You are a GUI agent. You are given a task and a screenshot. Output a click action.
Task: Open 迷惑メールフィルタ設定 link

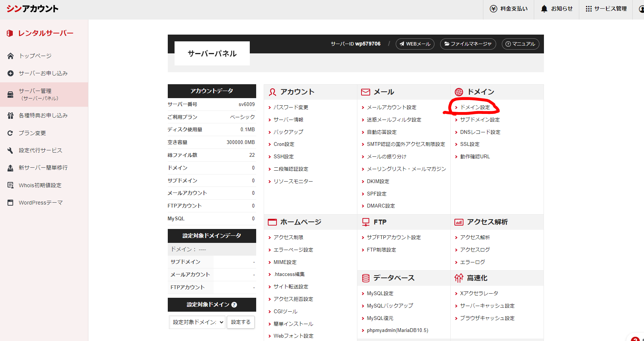pos(394,120)
